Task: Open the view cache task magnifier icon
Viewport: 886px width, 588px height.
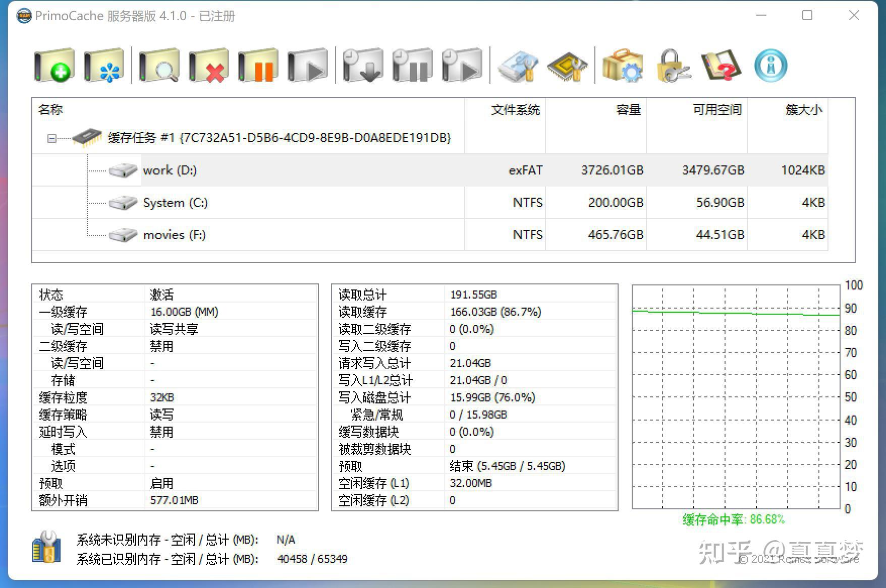Action: pyautogui.click(x=159, y=66)
